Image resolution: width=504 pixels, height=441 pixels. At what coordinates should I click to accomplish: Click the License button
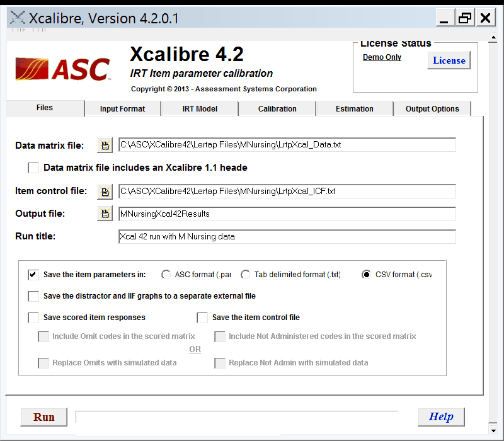pyautogui.click(x=449, y=60)
